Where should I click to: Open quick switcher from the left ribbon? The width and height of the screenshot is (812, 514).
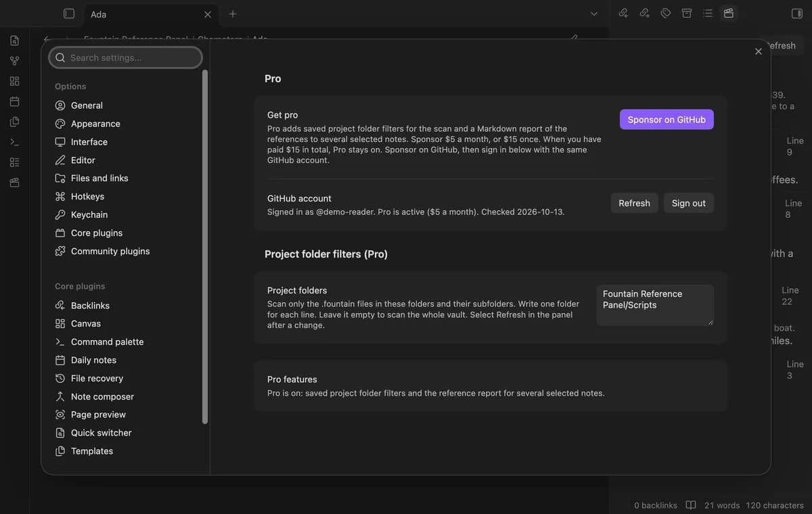pos(14,41)
